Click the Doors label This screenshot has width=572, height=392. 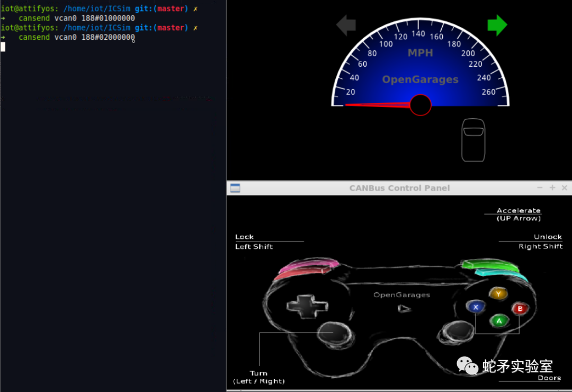(x=549, y=378)
